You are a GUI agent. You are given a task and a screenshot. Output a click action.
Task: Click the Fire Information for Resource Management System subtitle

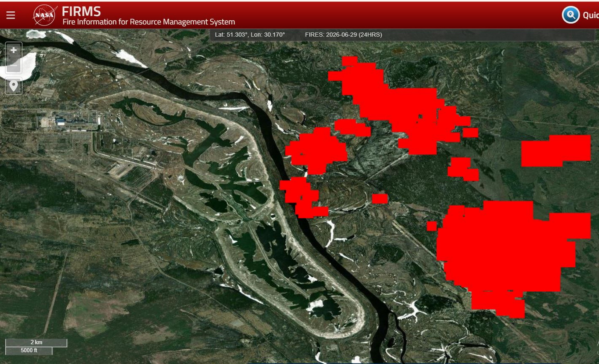pos(149,22)
